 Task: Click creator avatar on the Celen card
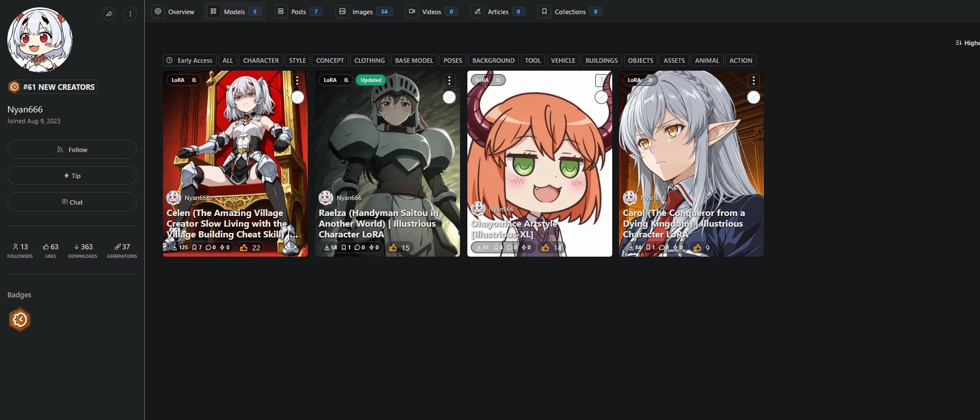(174, 197)
